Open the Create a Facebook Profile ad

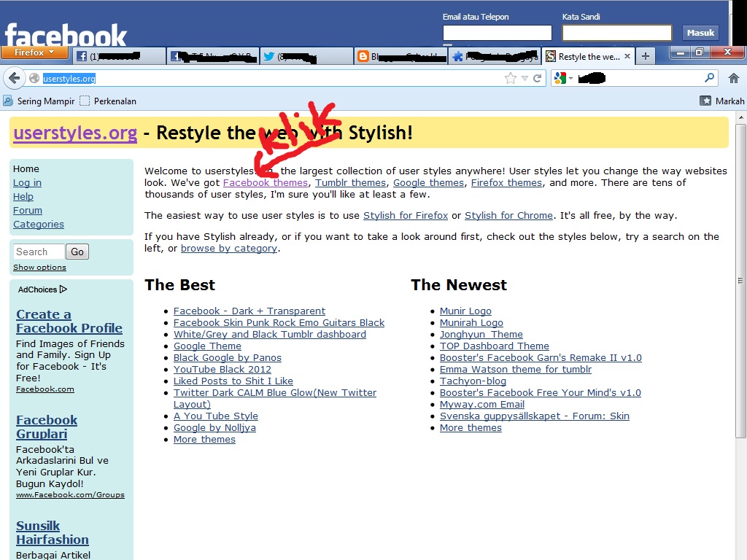click(x=69, y=321)
